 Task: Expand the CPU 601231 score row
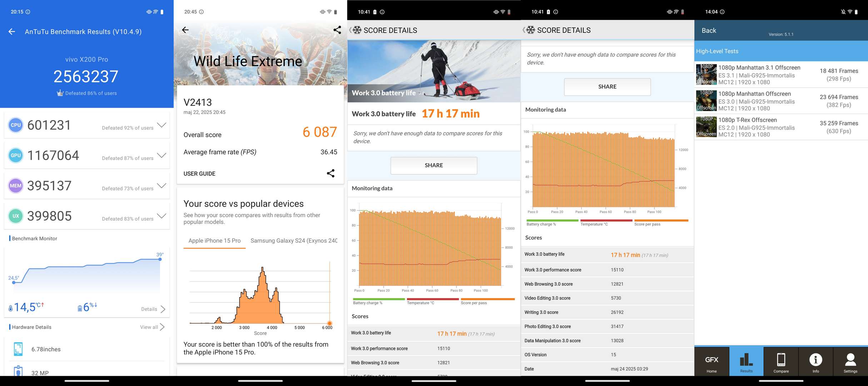click(x=162, y=125)
